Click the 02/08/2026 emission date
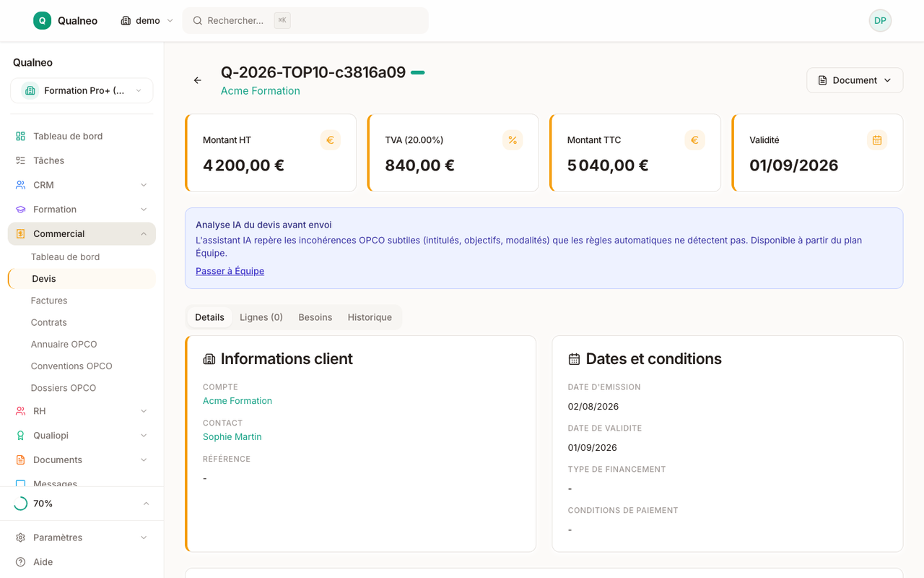This screenshot has height=578, width=924. (x=593, y=407)
